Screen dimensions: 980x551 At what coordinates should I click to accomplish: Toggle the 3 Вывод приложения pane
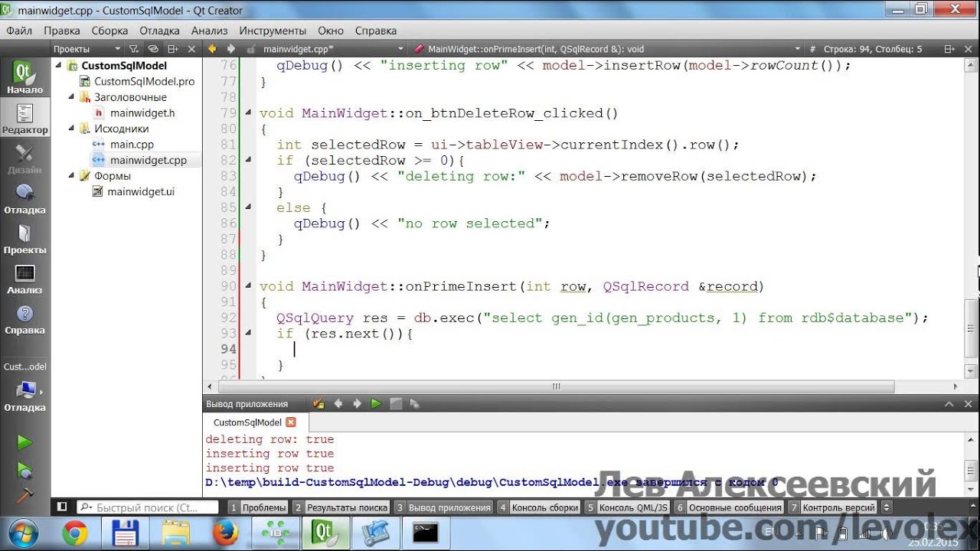(443, 507)
